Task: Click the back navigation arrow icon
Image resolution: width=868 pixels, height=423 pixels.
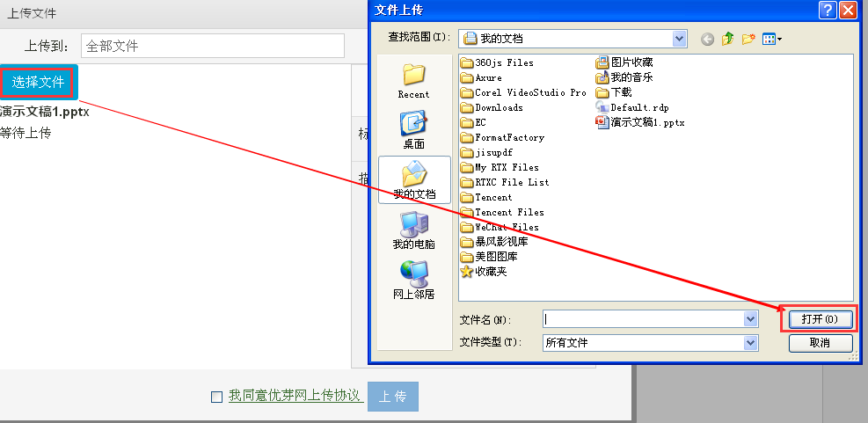Action: coord(707,39)
